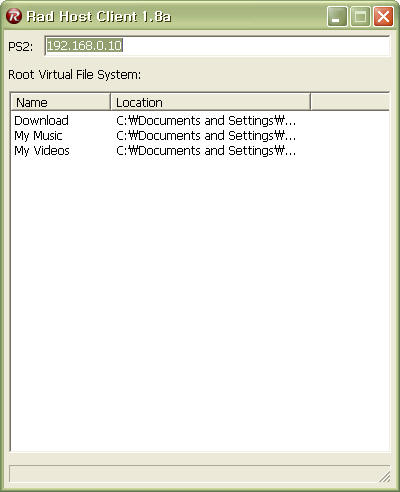Select the Download entry in list
This screenshot has width=400, height=492.
pyautogui.click(x=41, y=121)
